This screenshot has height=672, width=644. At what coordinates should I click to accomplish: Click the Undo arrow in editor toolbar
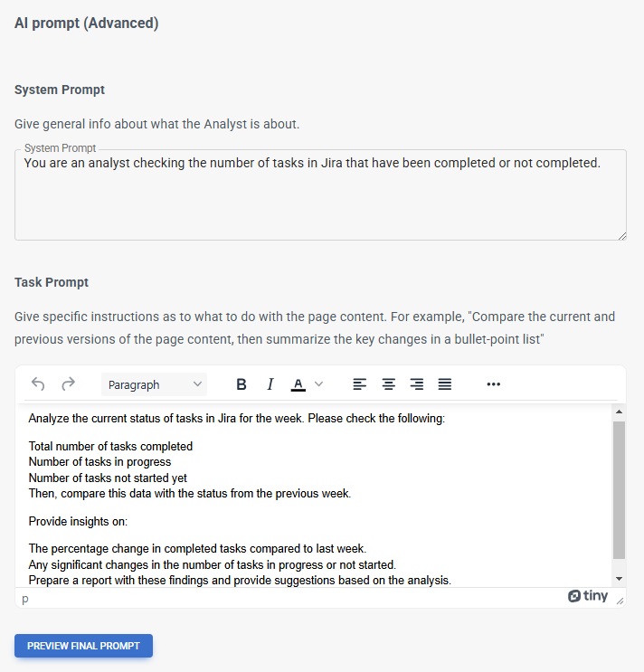(x=38, y=384)
